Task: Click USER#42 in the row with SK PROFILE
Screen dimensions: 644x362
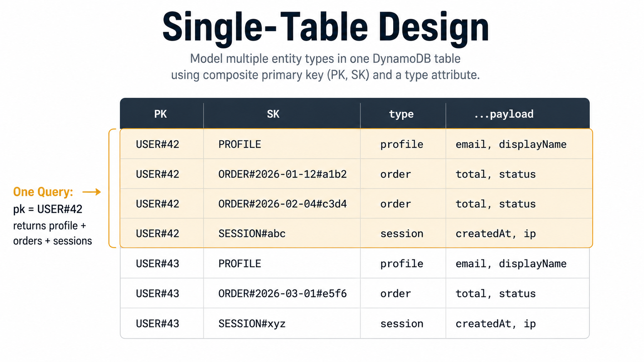Action: 158,144
